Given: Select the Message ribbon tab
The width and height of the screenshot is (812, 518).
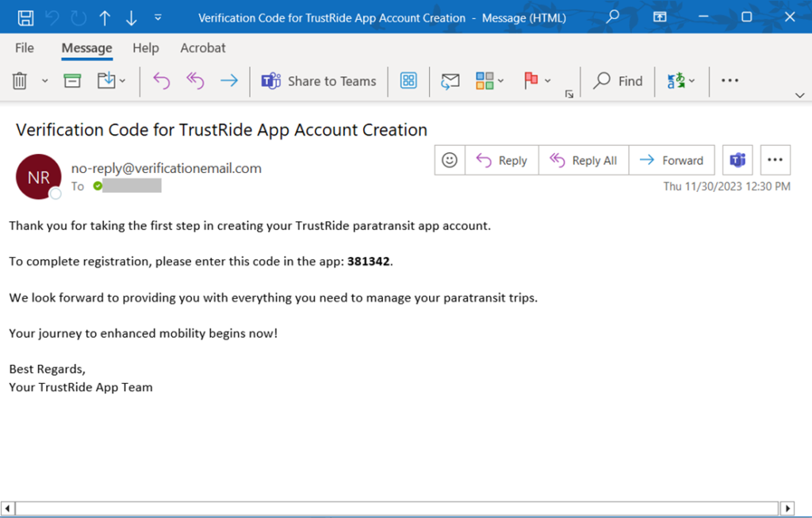Looking at the screenshot, I should (x=87, y=48).
